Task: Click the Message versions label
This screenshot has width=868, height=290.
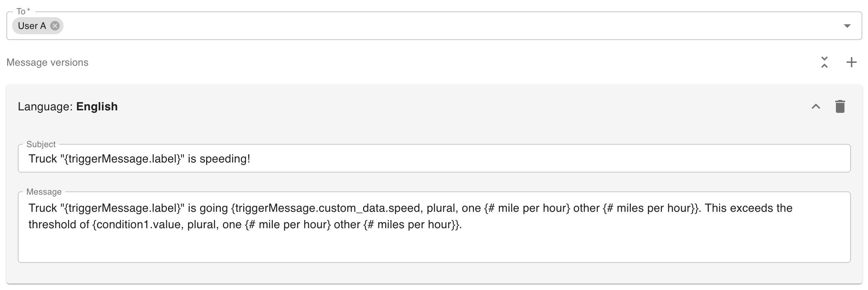Action: [47, 62]
